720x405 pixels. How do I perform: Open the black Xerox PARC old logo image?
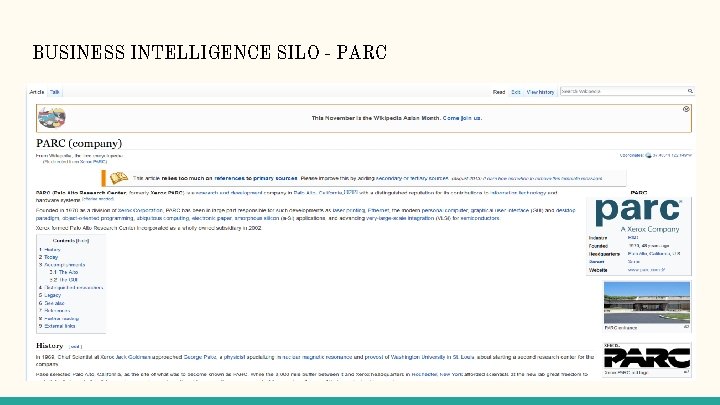point(647,356)
